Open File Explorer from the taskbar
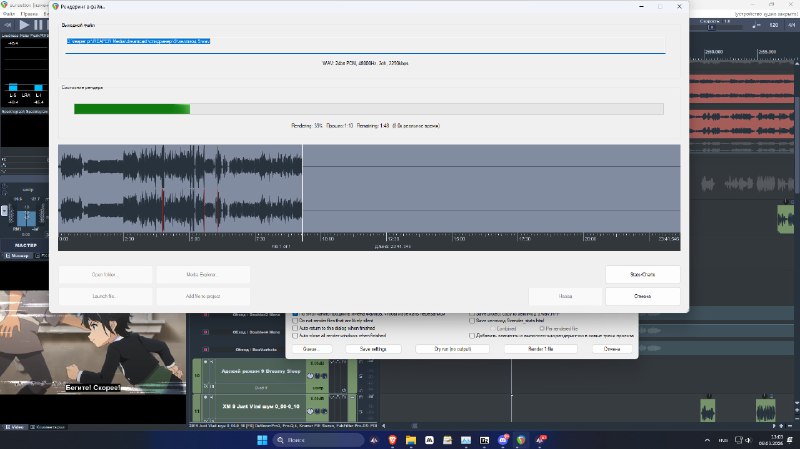 pos(411,440)
